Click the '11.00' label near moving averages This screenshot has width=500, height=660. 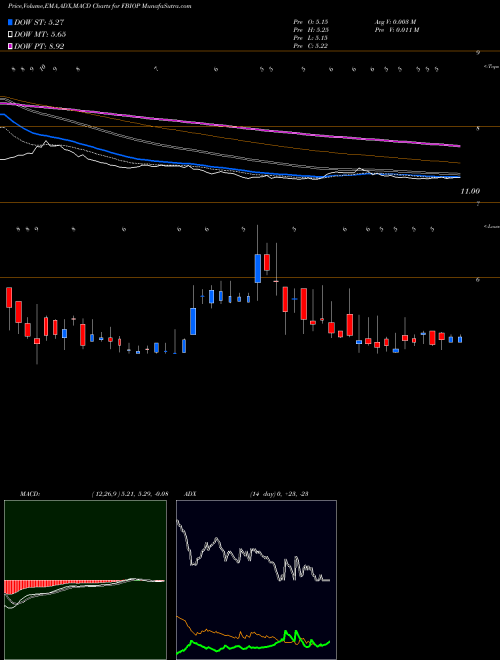tap(470, 192)
